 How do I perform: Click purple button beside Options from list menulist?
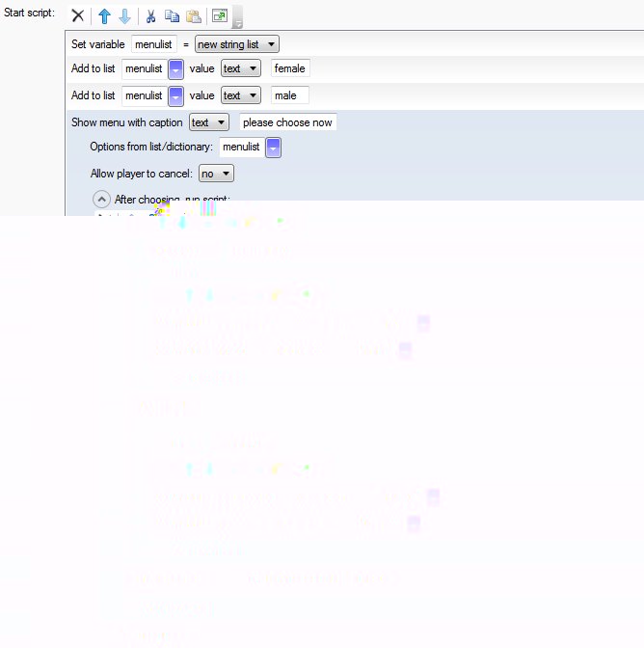[x=274, y=147]
